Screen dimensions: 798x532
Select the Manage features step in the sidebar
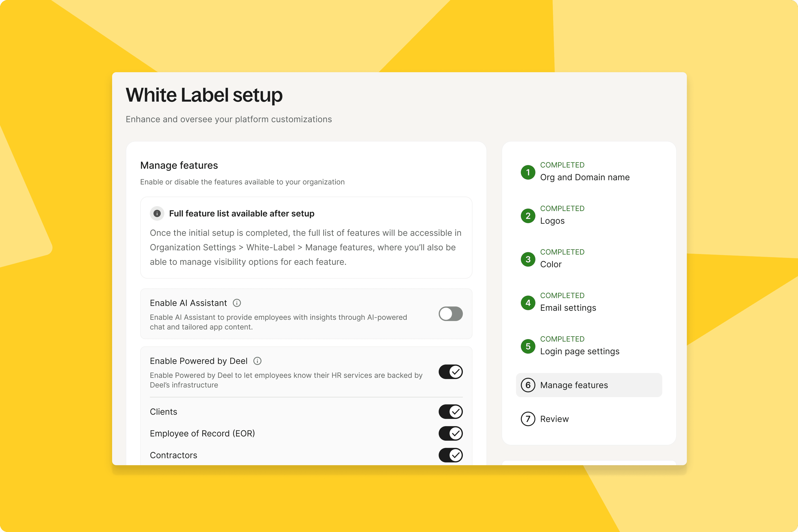574,385
